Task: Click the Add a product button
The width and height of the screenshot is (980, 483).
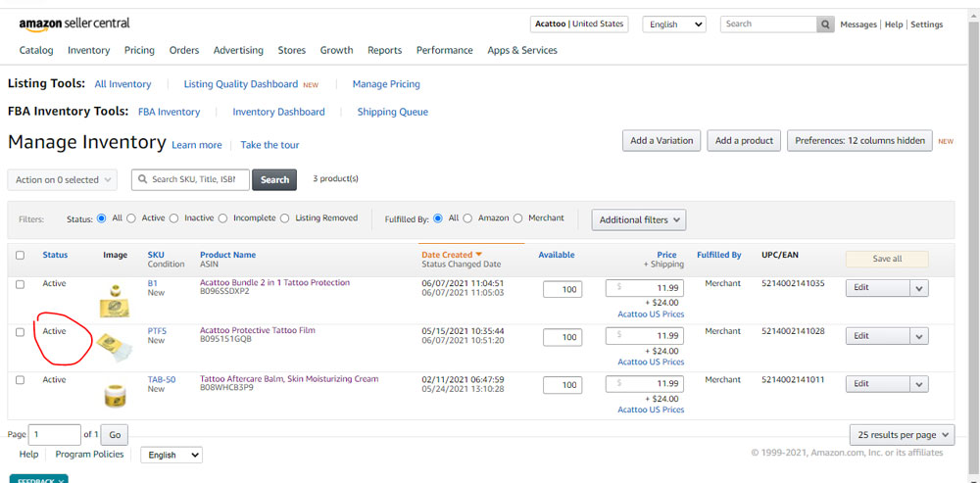Action: [744, 141]
